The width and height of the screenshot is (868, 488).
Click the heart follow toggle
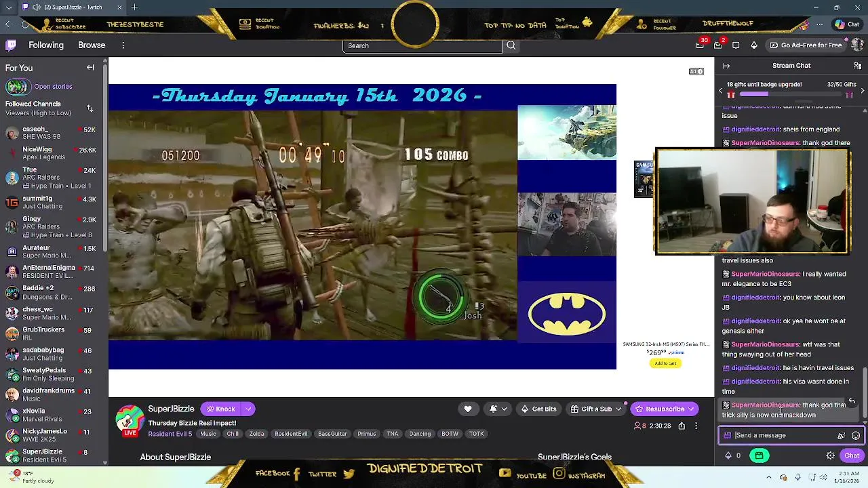coord(467,409)
